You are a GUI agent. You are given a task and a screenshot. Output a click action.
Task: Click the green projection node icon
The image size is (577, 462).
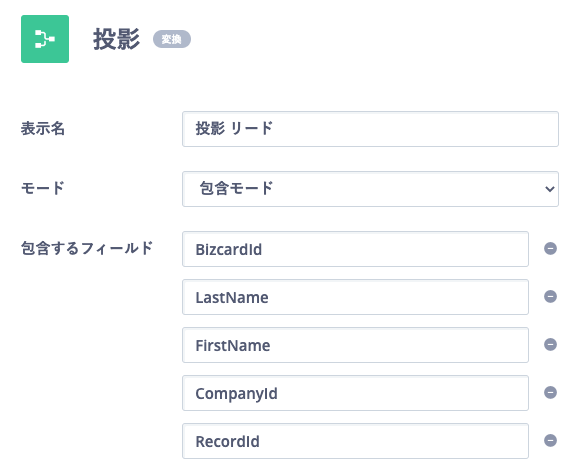45,39
